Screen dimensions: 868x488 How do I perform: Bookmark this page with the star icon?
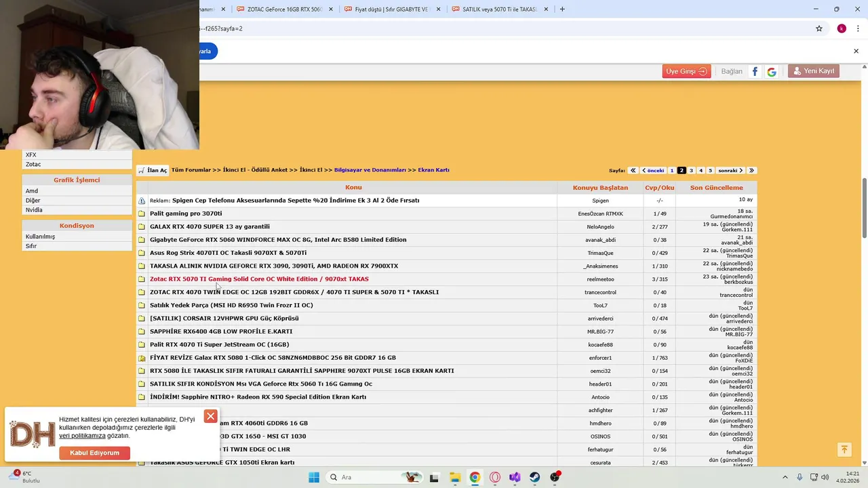(x=819, y=28)
